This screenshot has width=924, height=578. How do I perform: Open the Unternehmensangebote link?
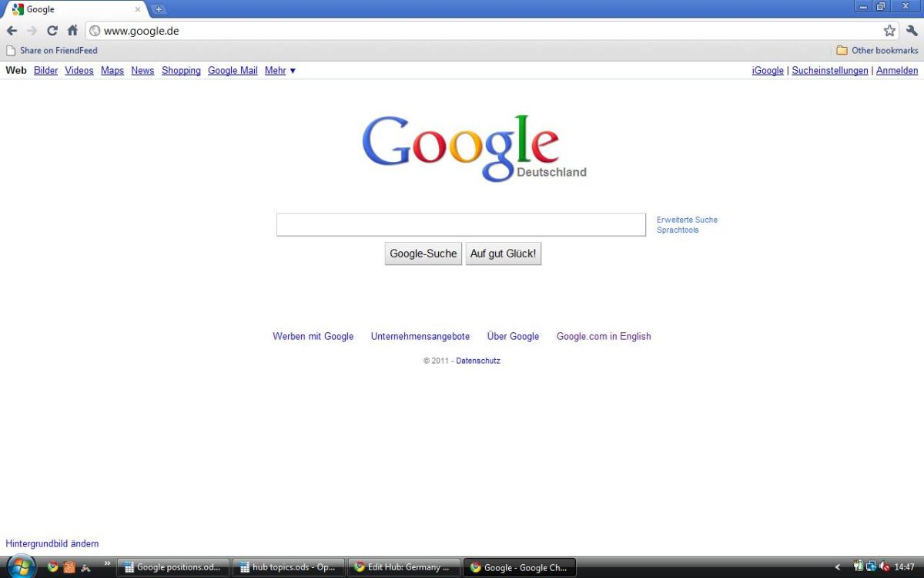420,336
